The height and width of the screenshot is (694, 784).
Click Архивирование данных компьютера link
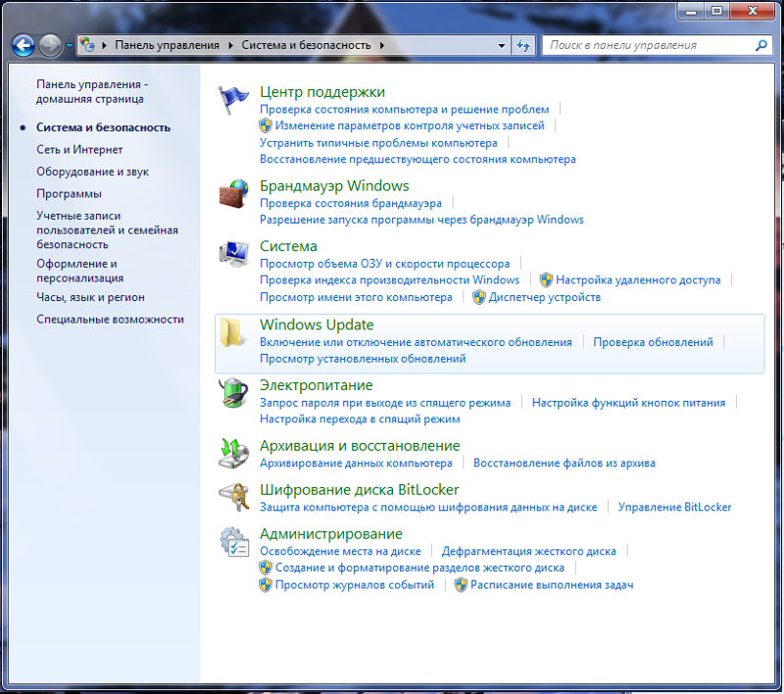click(356, 463)
